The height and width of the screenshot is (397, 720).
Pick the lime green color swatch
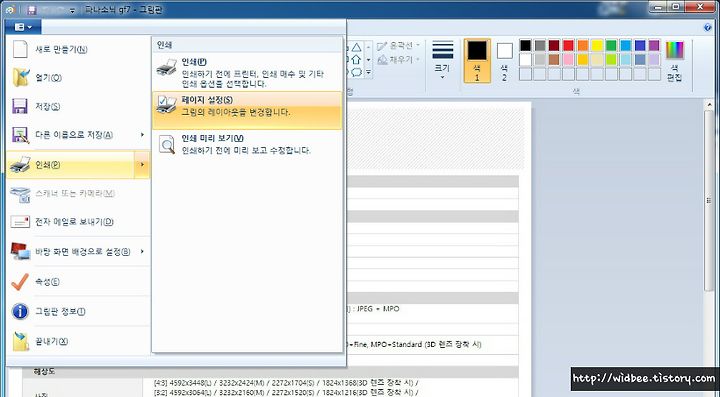click(611, 60)
